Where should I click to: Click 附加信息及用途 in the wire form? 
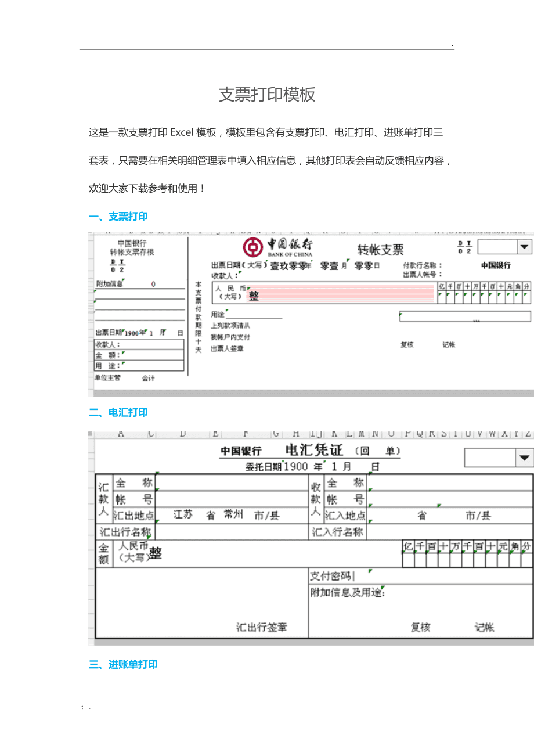[348, 592]
